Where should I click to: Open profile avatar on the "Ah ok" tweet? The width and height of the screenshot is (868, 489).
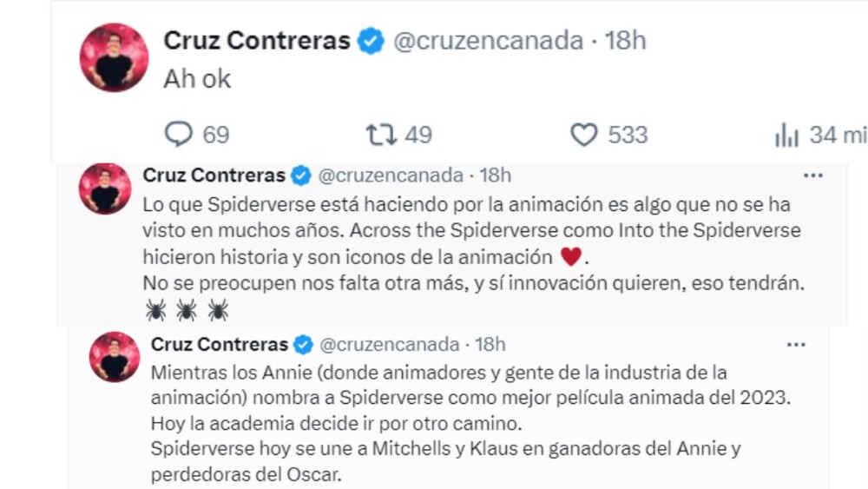[x=114, y=57]
